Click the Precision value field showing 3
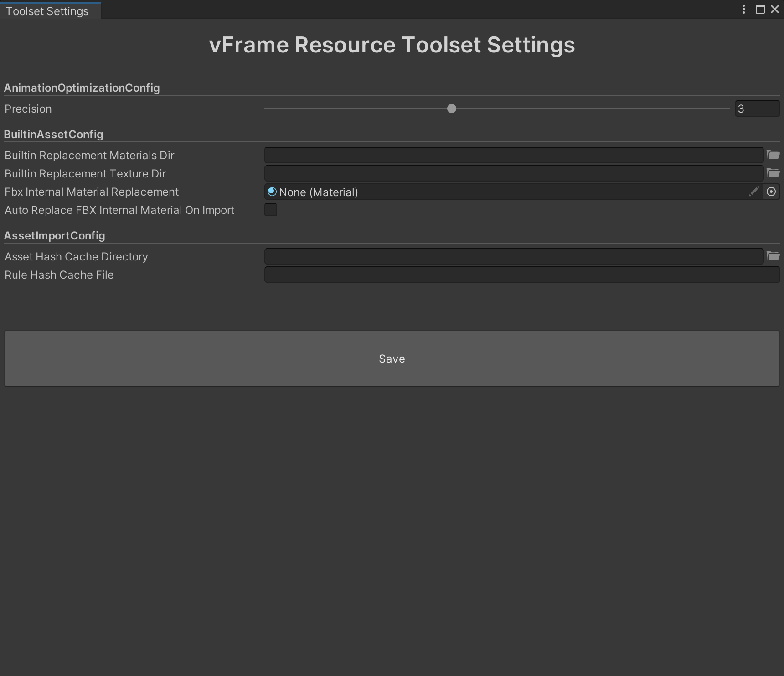The width and height of the screenshot is (784, 676). 757,109
